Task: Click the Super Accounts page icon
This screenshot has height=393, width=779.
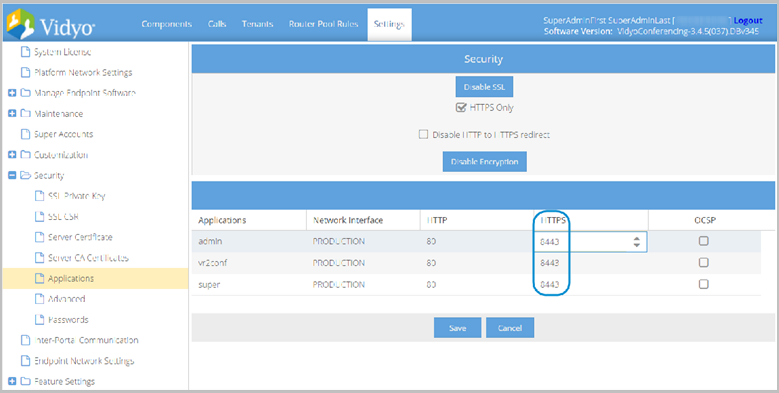Action: [x=25, y=134]
